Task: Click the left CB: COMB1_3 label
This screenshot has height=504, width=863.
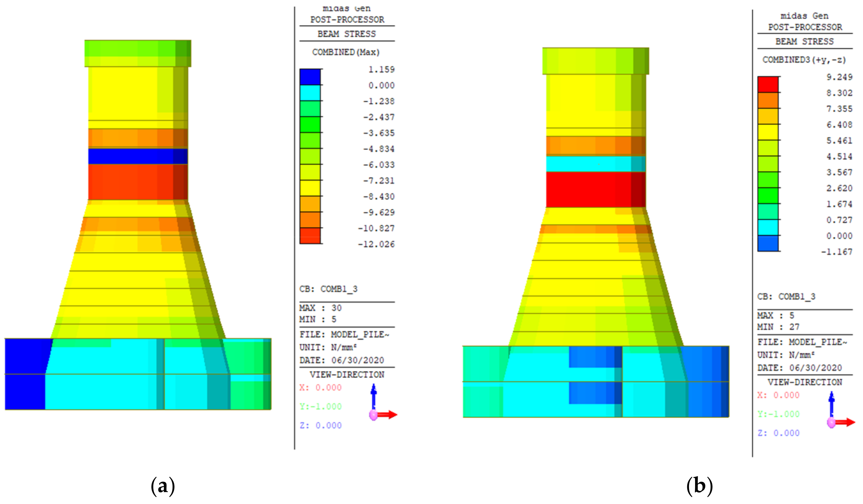Action: (x=328, y=289)
